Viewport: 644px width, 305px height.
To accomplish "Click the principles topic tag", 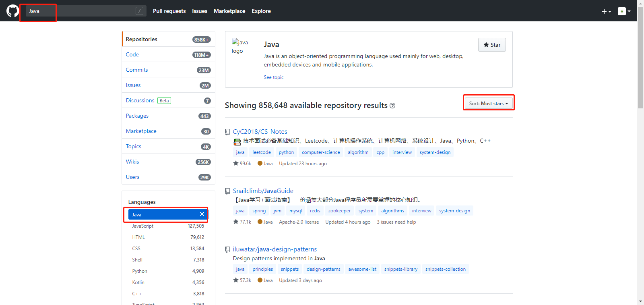I will click(x=263, y=269).
